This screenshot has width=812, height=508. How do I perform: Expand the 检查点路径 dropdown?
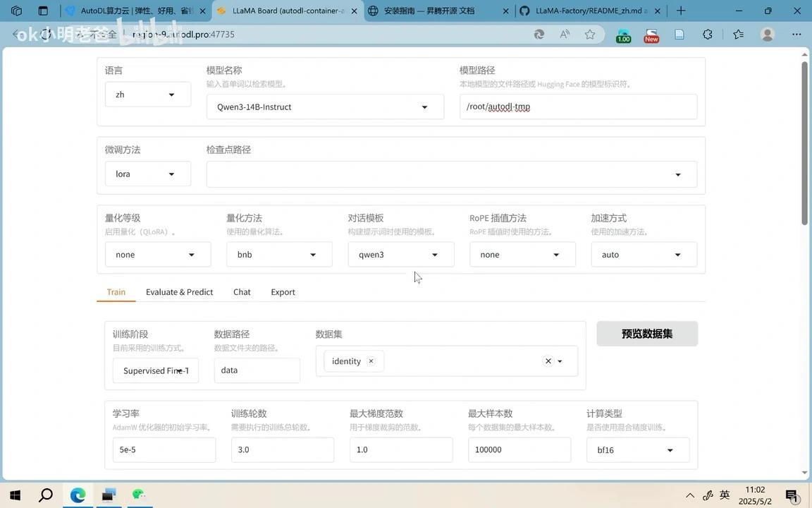point(677,174)
